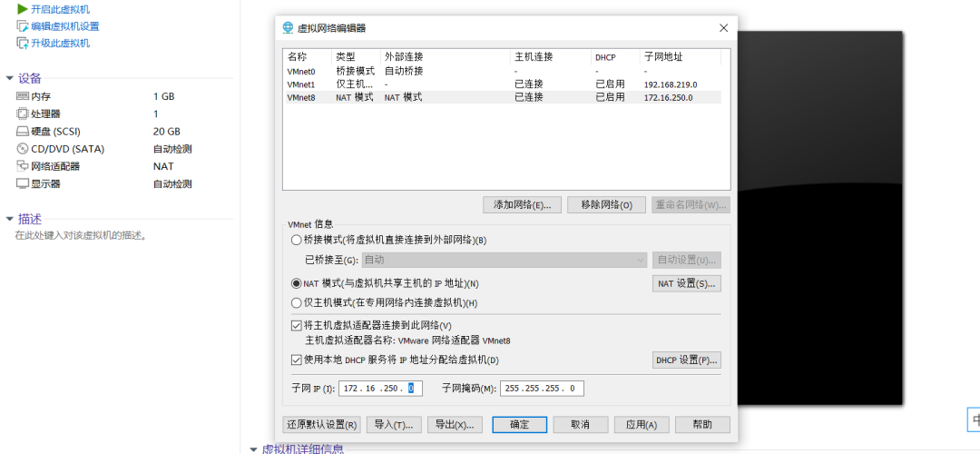Image resolution: width=980 pixels, height=454 pixels.
Task: Click the processor (处理器) device icon
Action: [x=23, y=113]
